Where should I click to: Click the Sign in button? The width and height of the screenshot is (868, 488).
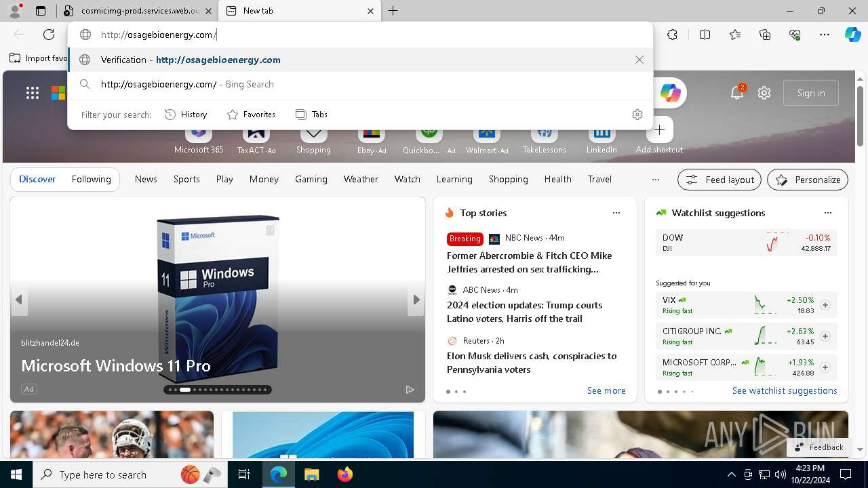pos(811,93)
